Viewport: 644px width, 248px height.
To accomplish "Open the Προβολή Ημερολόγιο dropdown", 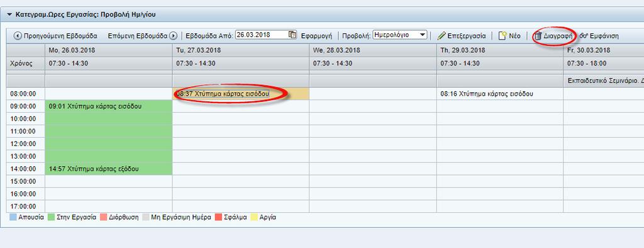I will coord(399,35).
